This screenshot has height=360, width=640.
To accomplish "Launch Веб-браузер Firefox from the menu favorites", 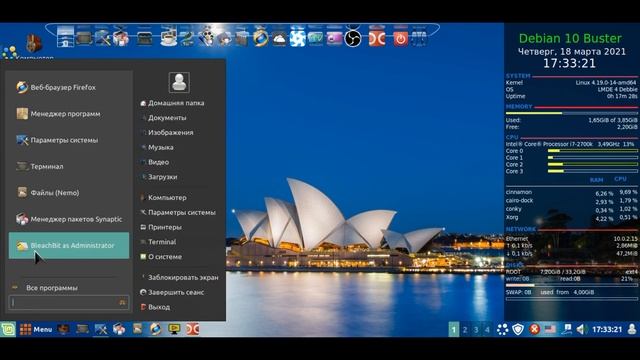I will (69, 87).
